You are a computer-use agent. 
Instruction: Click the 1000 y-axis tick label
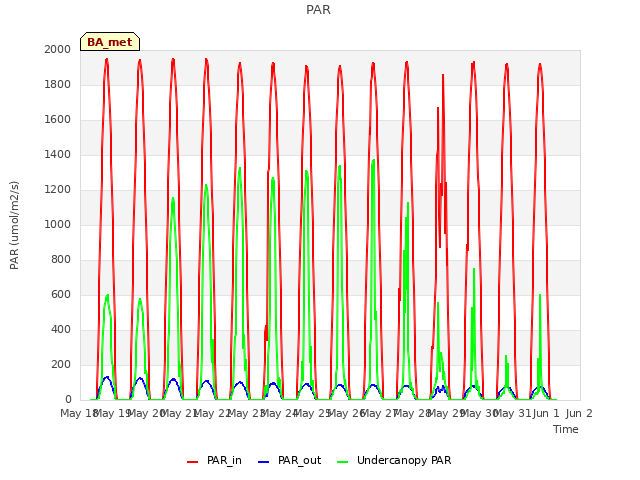pos(58,224)
